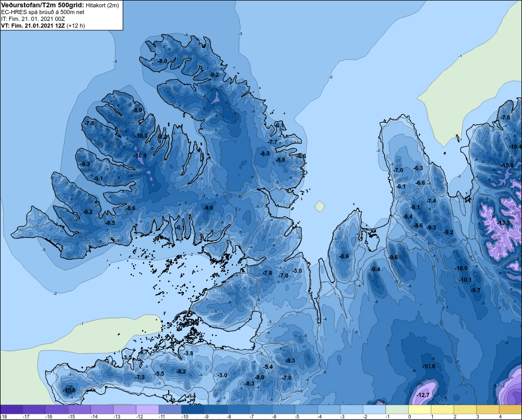Click the '-14' legend scale label
The image size is (522, 420).
tap(94, 417)
